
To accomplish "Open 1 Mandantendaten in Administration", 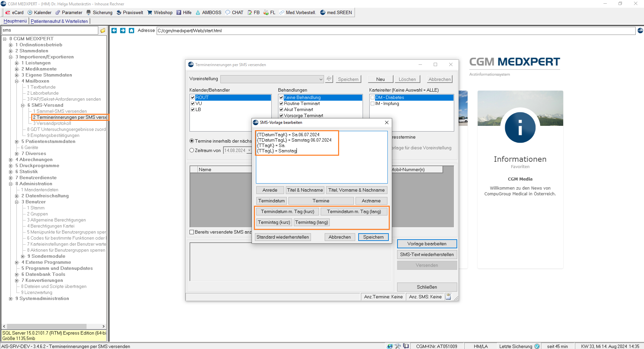I will tap(40, 190).
